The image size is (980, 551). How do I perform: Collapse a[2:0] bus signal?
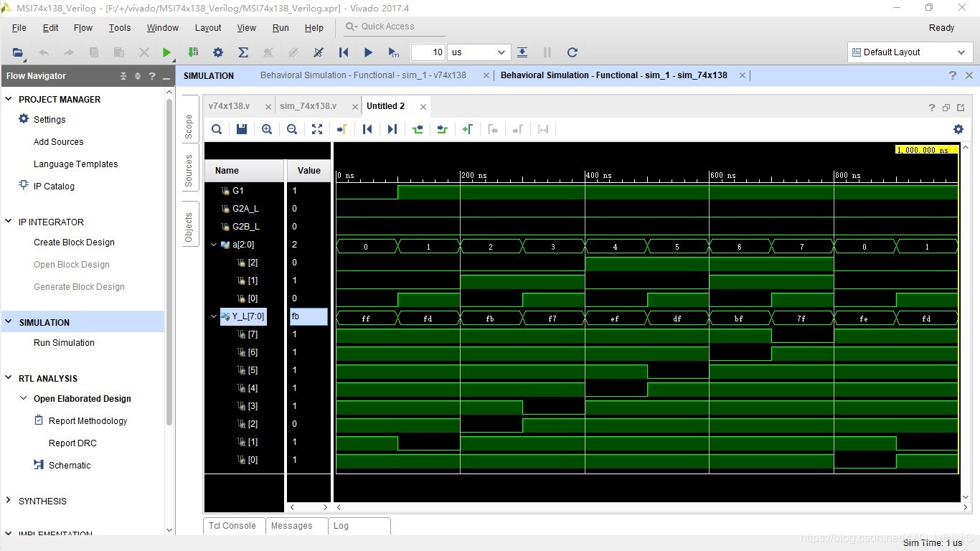tap(214, 245)
